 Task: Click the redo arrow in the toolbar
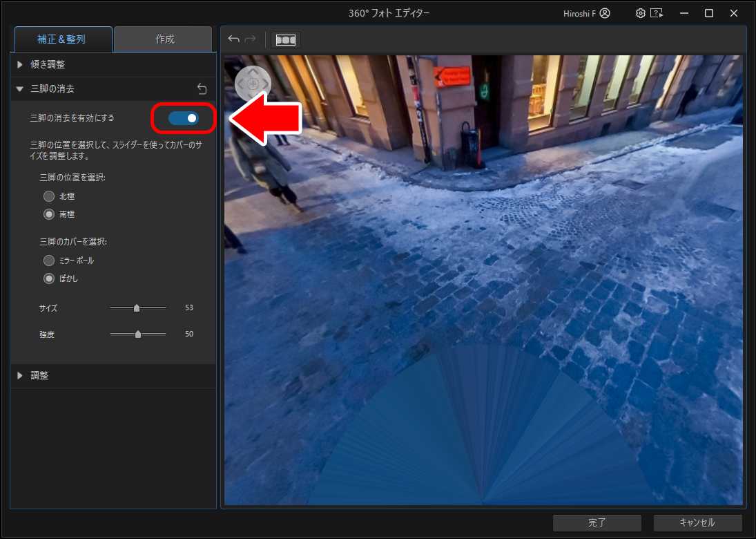250,39
